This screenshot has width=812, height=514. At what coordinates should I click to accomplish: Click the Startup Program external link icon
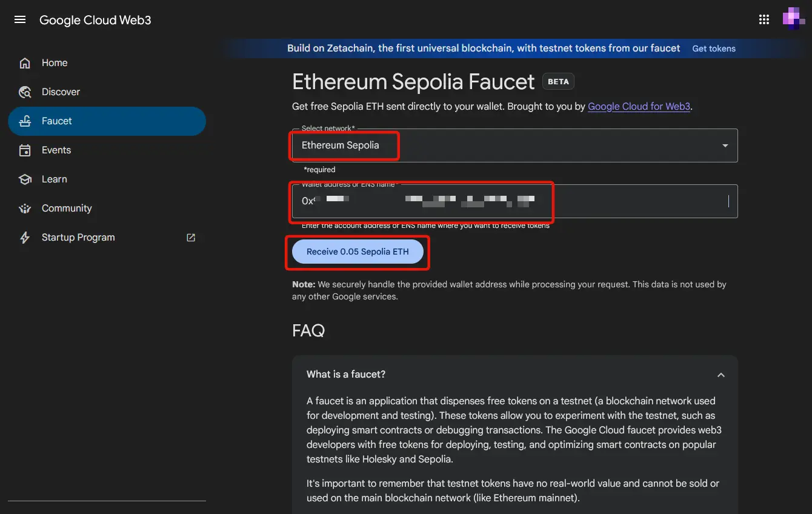click(x=191, y=238)
